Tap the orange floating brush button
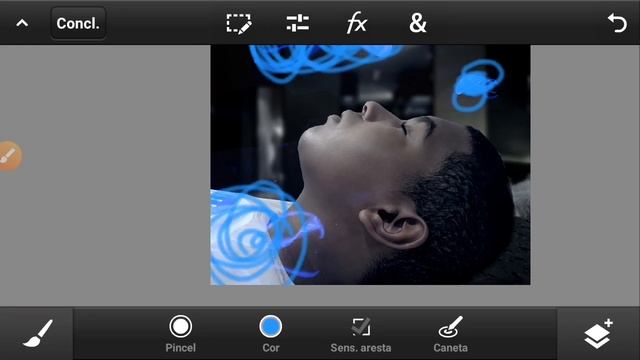This screenshot has width=640, height=360. point(9,156)
